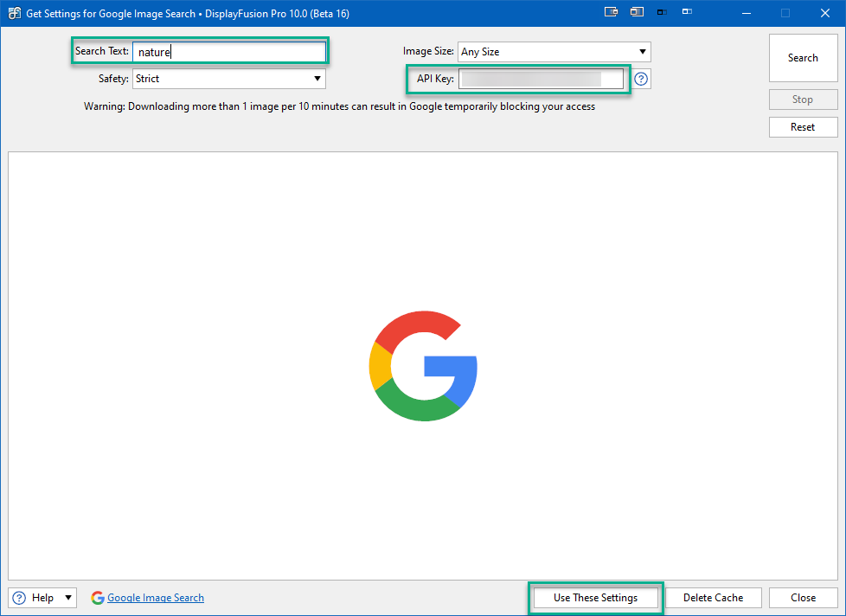Click into the Search Text field
The height and width of the screenshot is (616, 846).
(x=228, y=52)
